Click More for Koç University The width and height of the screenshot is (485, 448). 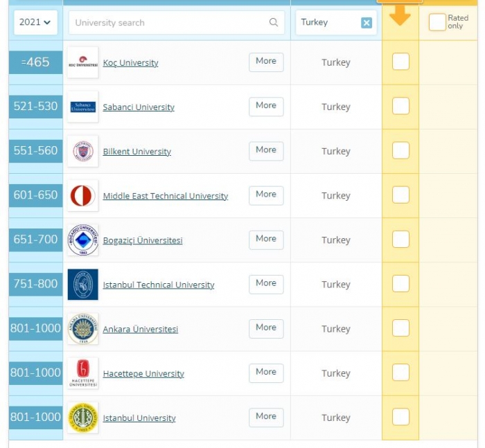coord(266,62)
